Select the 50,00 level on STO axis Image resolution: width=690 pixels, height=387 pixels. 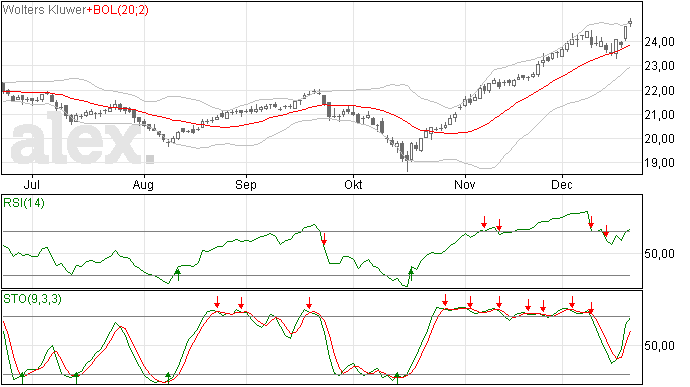(x=659, y=346)
